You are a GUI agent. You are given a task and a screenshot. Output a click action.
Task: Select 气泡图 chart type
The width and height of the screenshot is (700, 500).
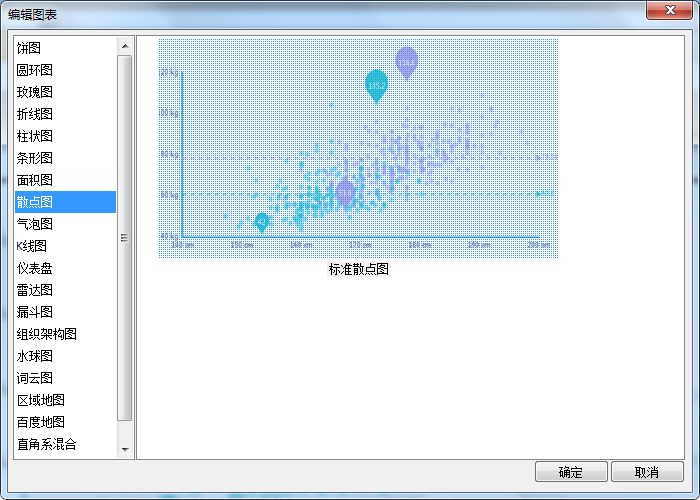[35, 224]
